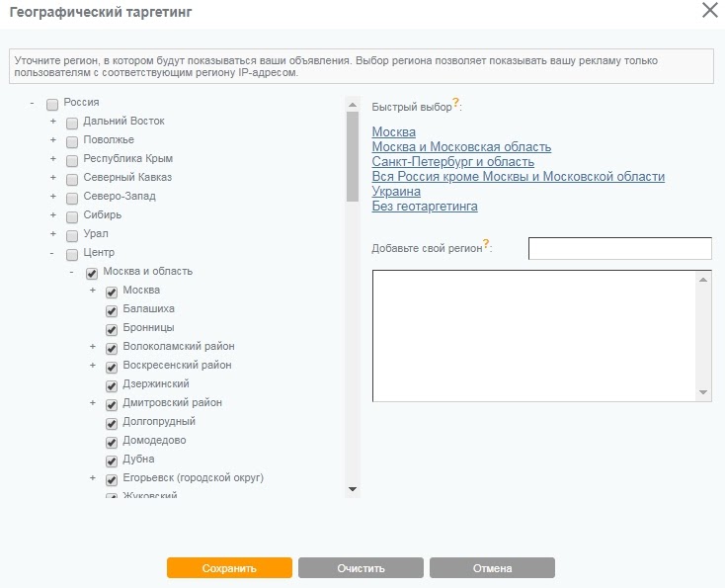This screenshot has height=588, width=725.
Task: Expand the Волоколамский район node
Action: click(93, 347)
